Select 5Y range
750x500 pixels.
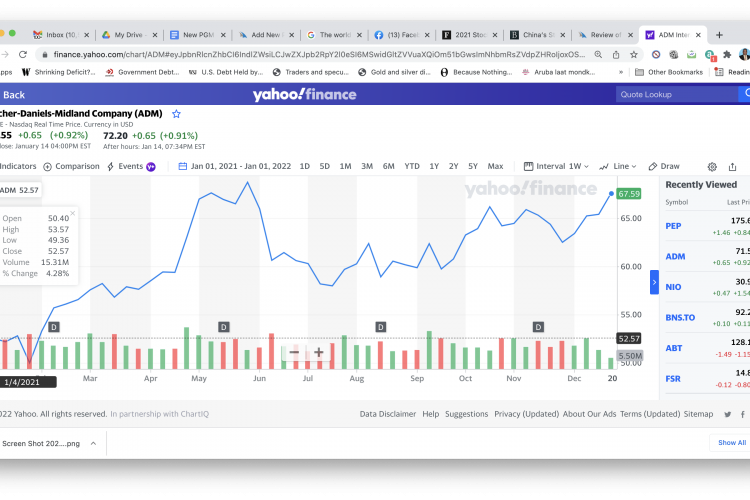pyautogui.click(x=473, y=166)
